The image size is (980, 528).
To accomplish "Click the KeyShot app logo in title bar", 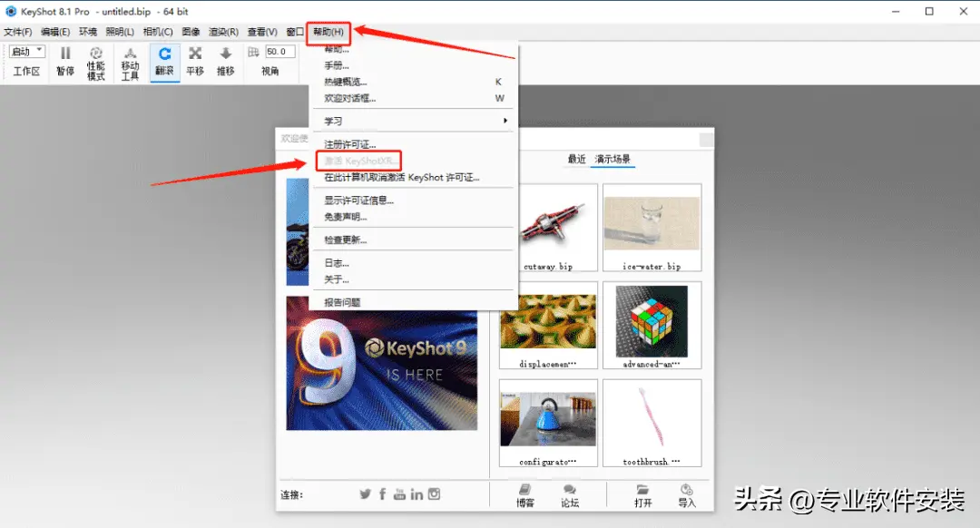I will (x=11, y=11).
